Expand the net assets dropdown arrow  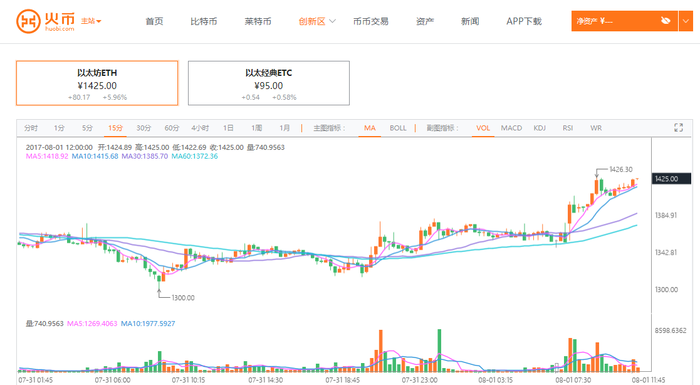coord(686,21)
